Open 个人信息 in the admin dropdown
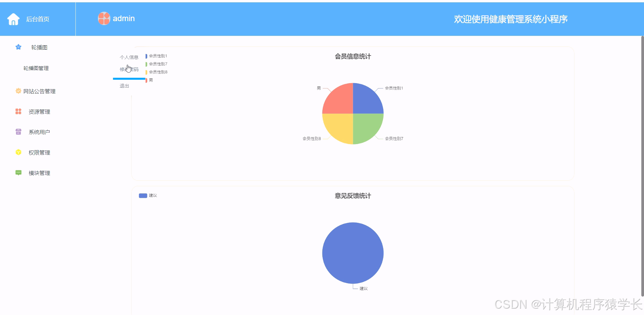Image resolution: width=644 pixels, height=315 pixels. pyautogui.click(x=129, y=57)
